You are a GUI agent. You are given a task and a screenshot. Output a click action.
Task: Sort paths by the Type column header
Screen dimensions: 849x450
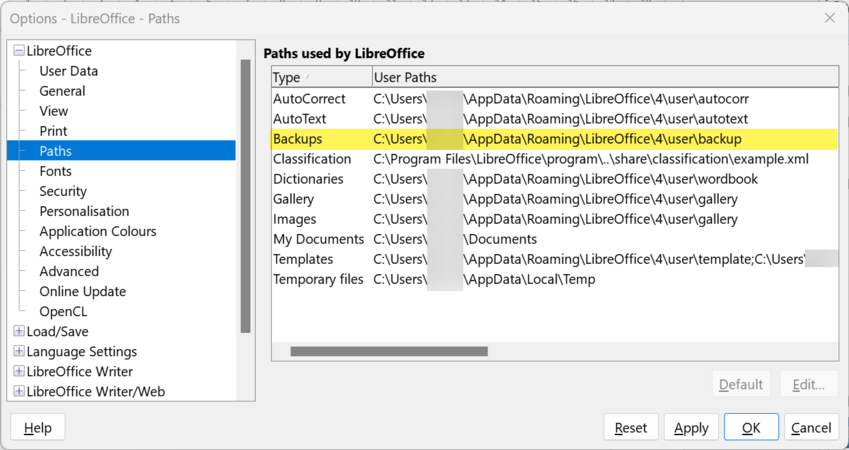pos(322,77)
